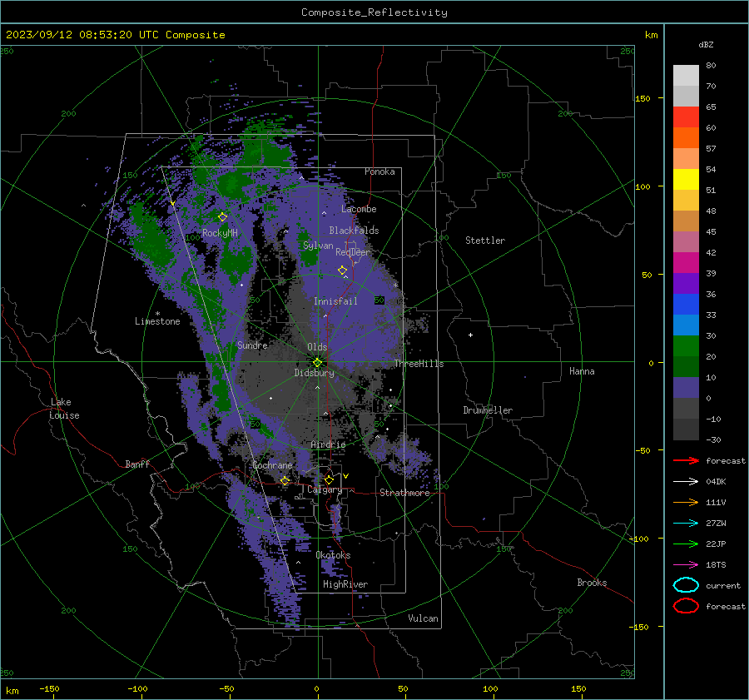Click the yellow radar-center marker at Olds
This screenshot has height=700, width=749.
pos(318,362)
